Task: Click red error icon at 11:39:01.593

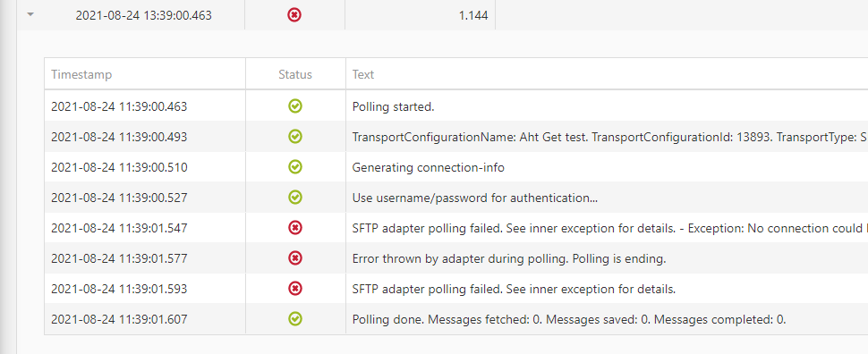Action: tap(295, 288)
